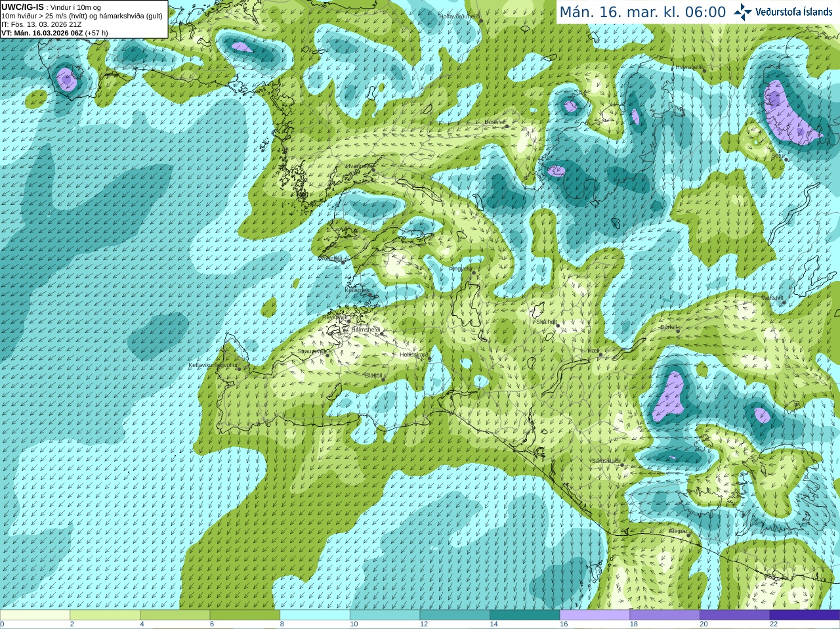Click the Þingvellir station label
Screen dimensions: 840x629
pyautogui.click(x=460, y=268)
